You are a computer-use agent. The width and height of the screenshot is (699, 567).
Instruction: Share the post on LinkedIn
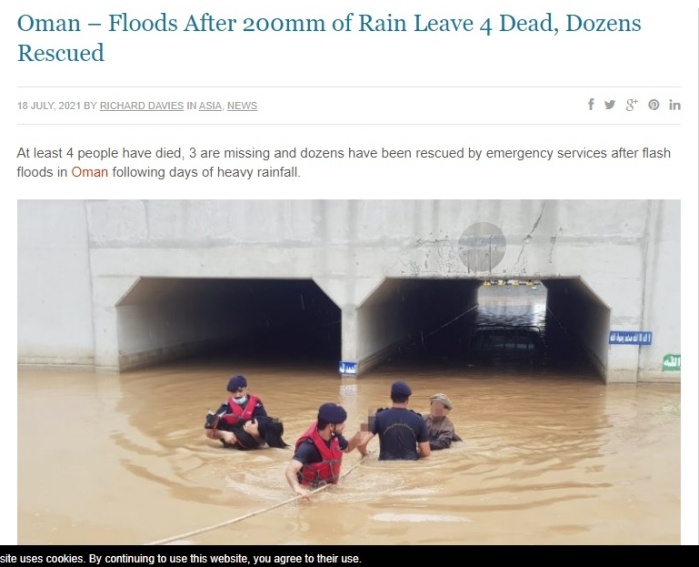click(x=674, y=105)
